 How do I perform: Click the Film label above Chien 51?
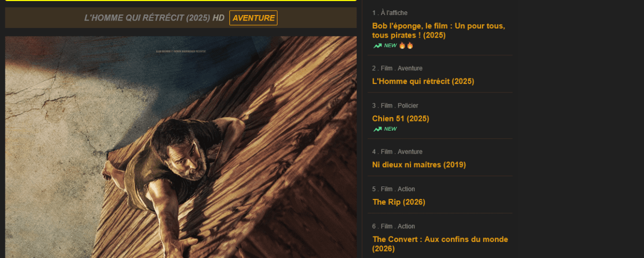[x=386, y=105]
